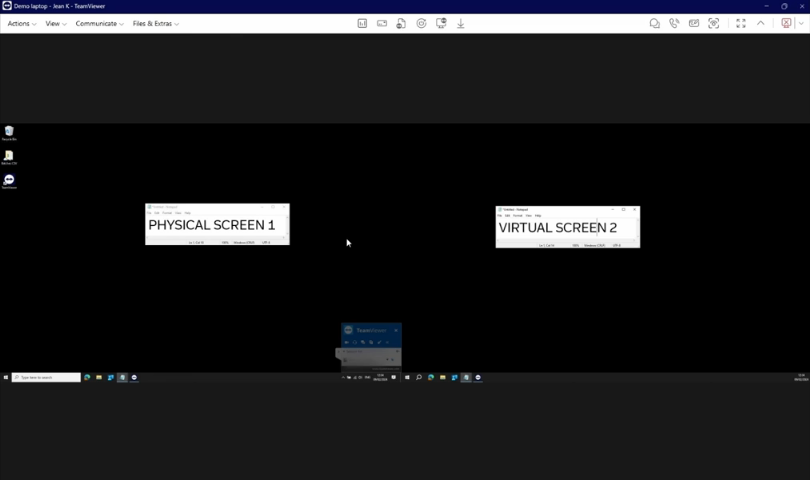
Task: Maximize the VIRTUAL SCREEN 2 Notepad window
Action: point(624,209)
